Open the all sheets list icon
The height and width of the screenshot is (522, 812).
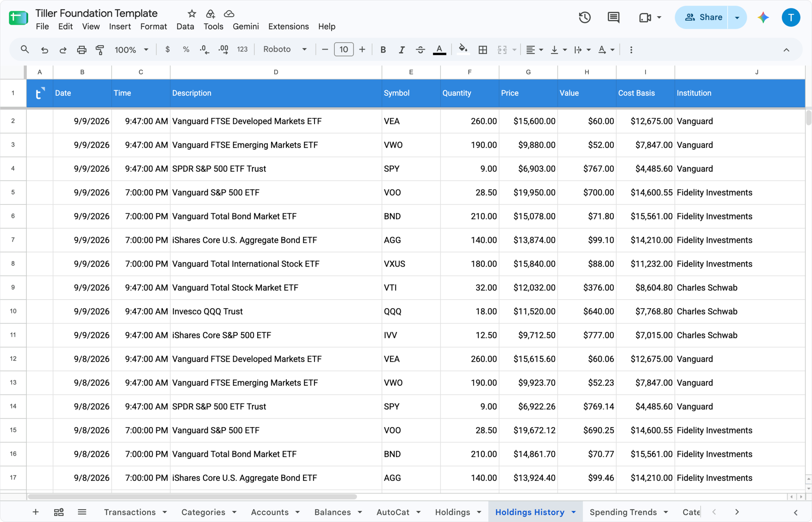pyautogui.click(x=82, y=512)
